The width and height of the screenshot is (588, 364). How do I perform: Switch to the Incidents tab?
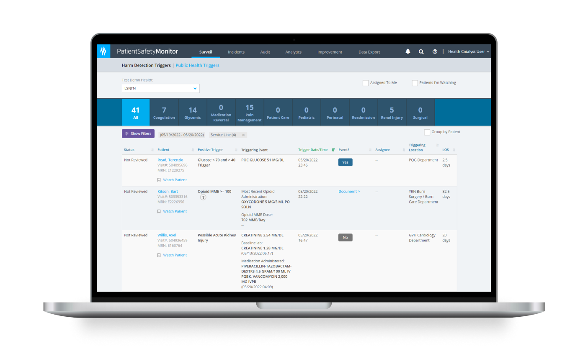[x=236, y=52]
